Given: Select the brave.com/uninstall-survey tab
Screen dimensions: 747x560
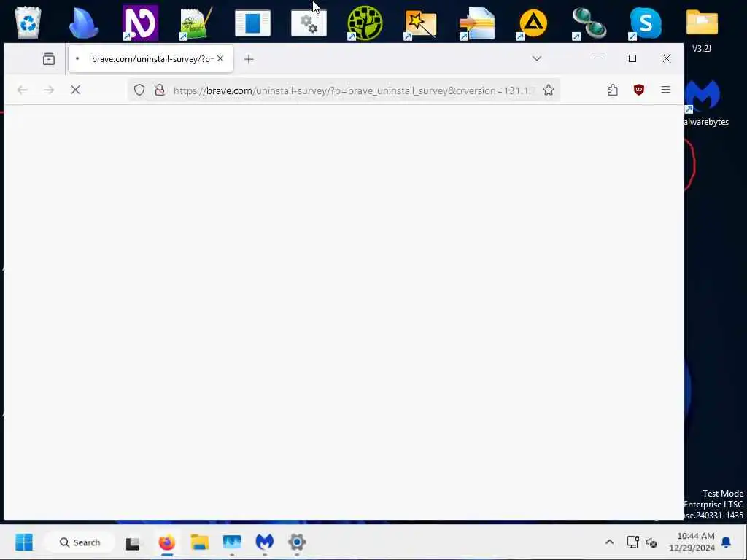Looking at the screenshot, I should pos(150,59).
